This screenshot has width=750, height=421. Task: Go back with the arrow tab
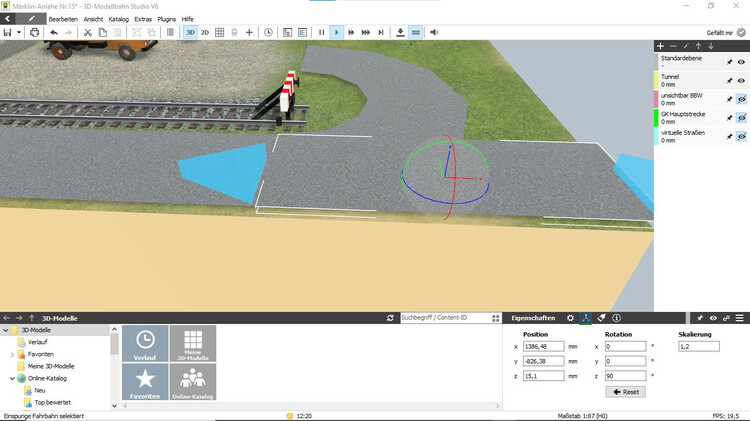8,19
